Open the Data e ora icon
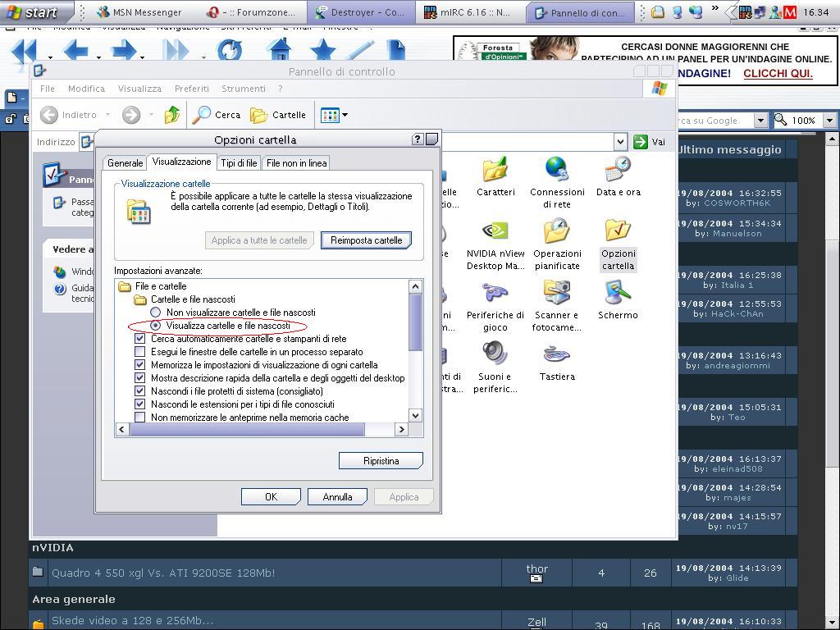Viewport: 840px width, 630px height. pos(617,171)
